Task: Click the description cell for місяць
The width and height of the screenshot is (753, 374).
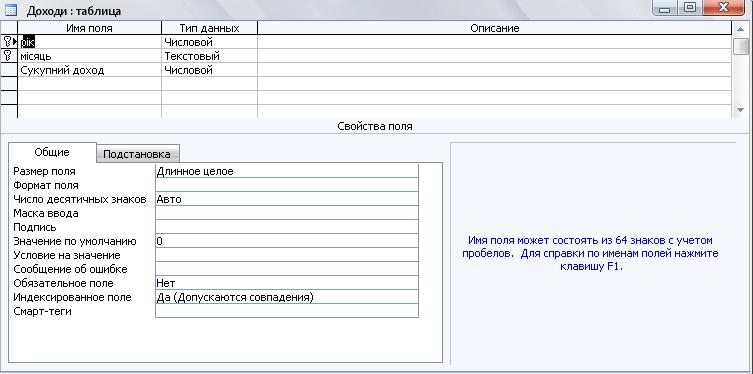Action: (x=495, y=56)
